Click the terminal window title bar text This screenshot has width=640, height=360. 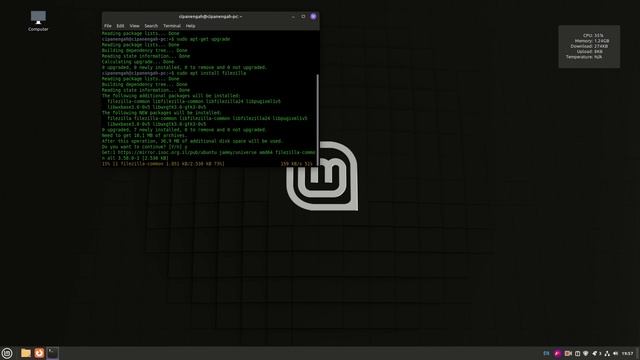pyautogui.click(x=210, y=17)
